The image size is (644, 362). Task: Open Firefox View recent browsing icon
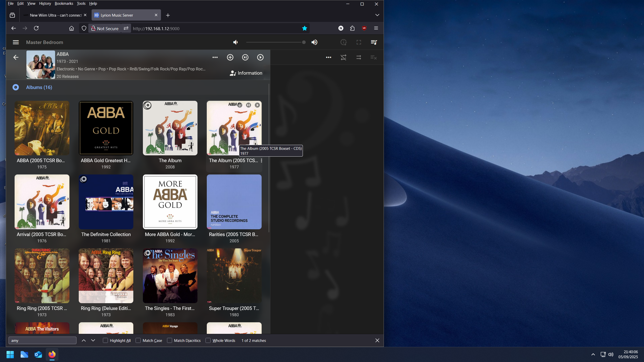click(12, 15)
